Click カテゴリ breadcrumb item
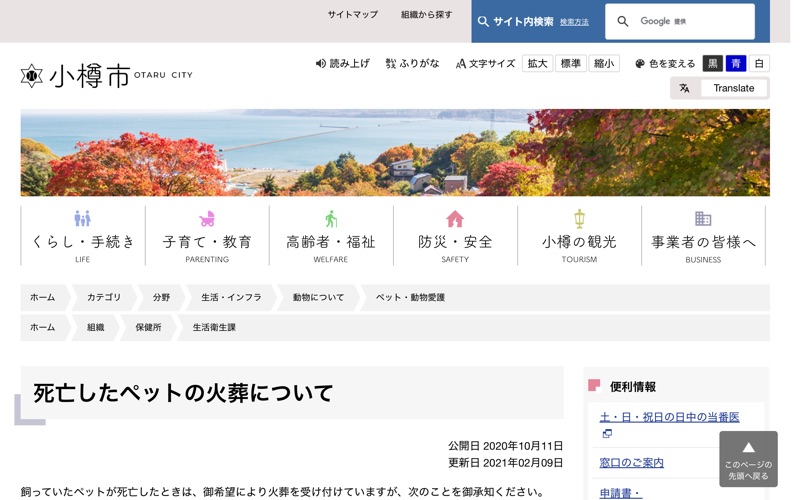This screenshot has height=500, width=800. (x=104, y=297)
